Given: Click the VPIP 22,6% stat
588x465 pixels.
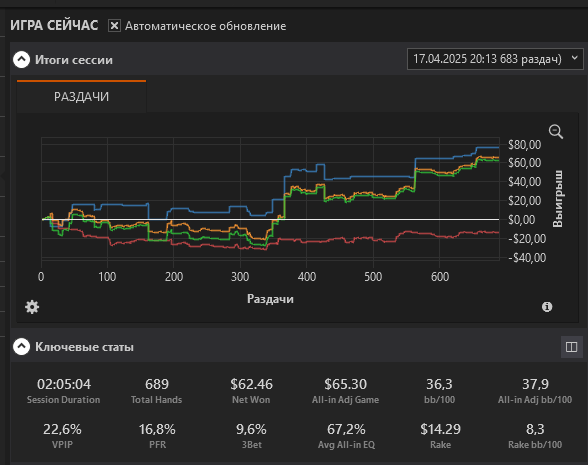Looking at the screenshot, I should pyautogui.click(x=62, y=436).
